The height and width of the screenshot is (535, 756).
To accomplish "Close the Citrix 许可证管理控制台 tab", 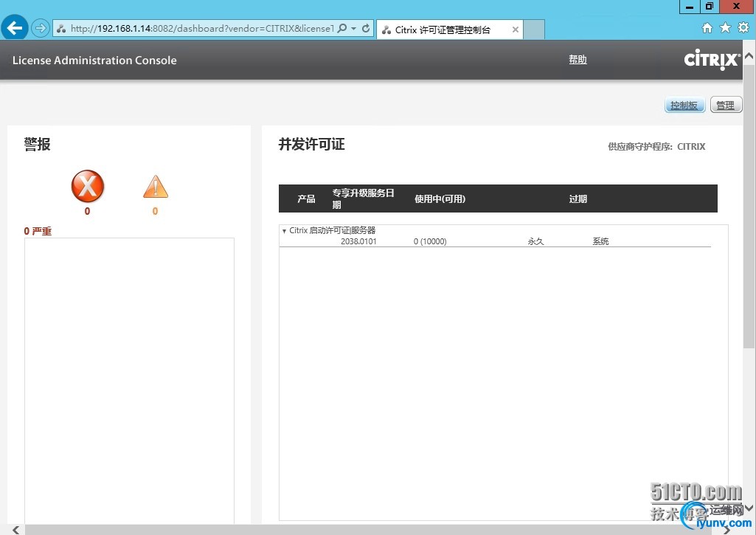I will 516,30.
